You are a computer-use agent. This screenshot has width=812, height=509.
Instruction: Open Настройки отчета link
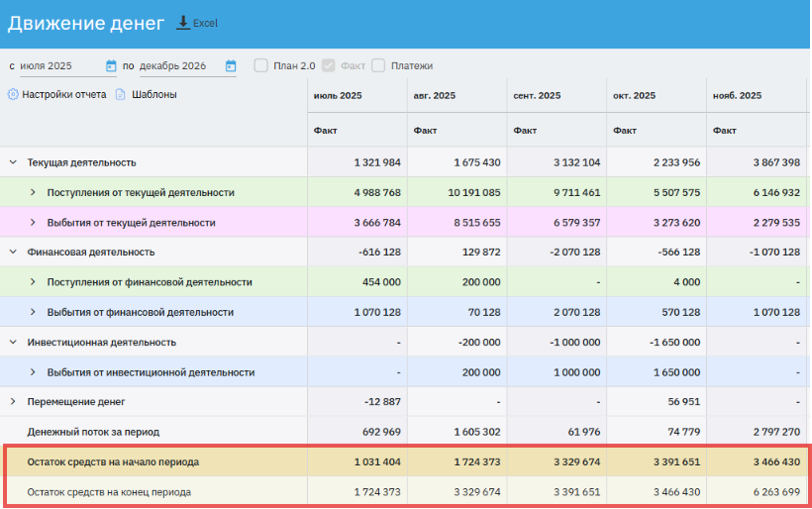point(63,95)
